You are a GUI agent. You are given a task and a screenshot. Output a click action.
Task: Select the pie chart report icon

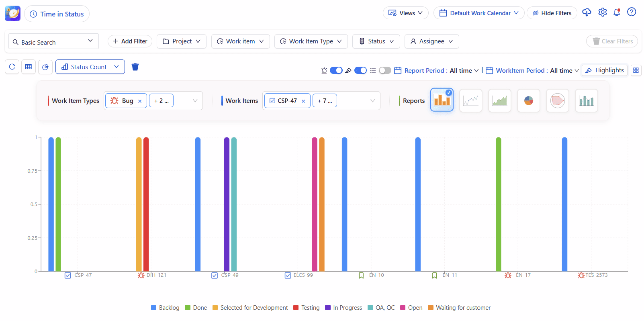coord(528,100)
